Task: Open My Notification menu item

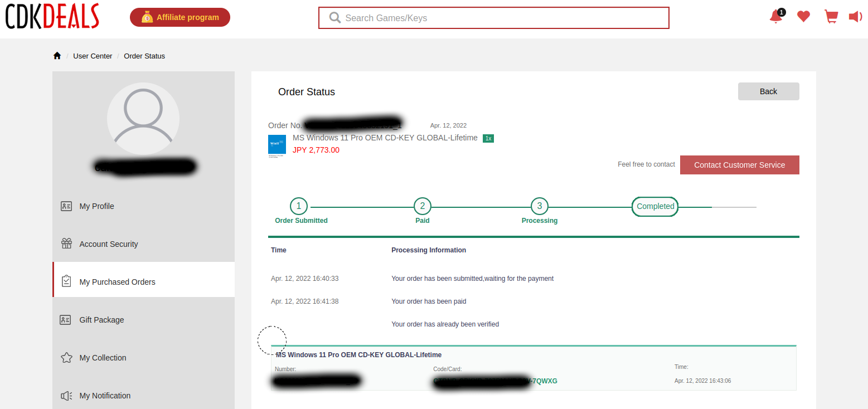Action: pos(143,396)
